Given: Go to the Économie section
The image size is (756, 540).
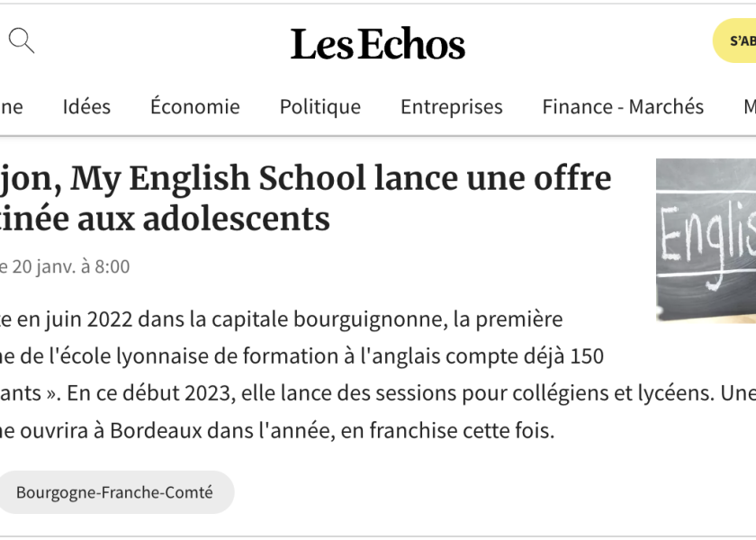Looking at the screenshot, I should tap(194, 107).
